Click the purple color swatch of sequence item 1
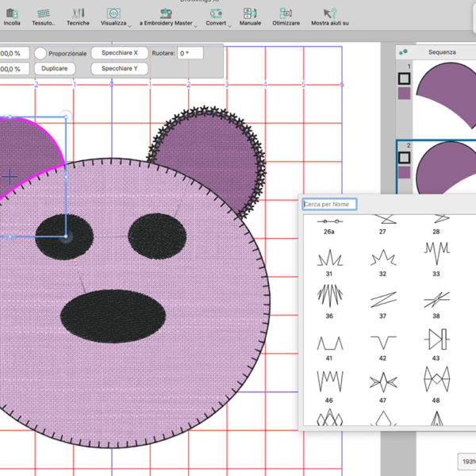The width and height of the screenshot is (476, 476). (404, 94)
